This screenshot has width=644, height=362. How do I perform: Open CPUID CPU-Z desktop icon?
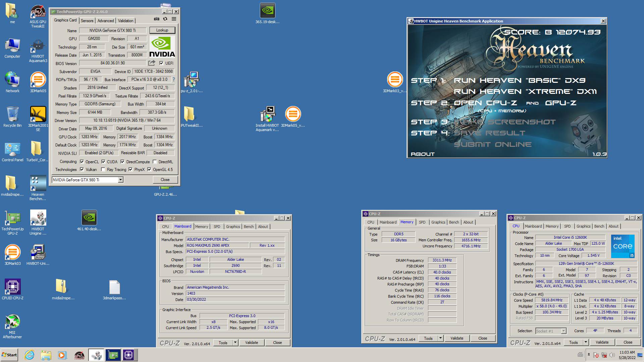[x=12, y=289]
